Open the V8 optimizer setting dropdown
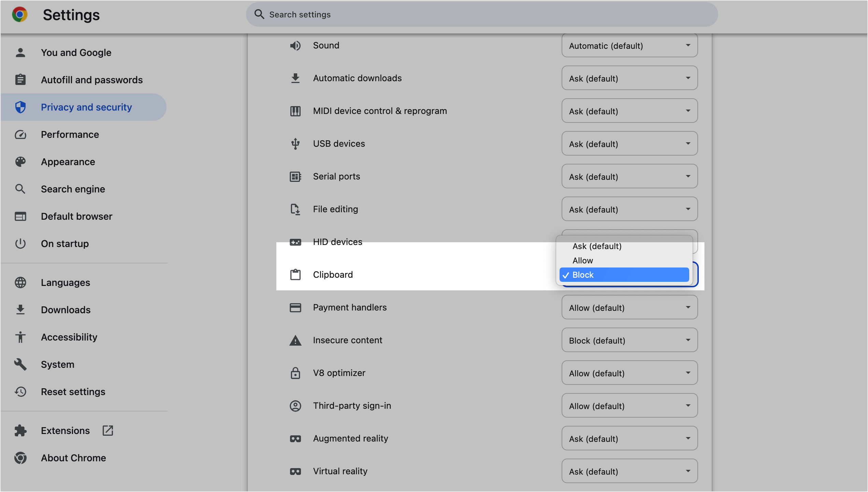 629,373
